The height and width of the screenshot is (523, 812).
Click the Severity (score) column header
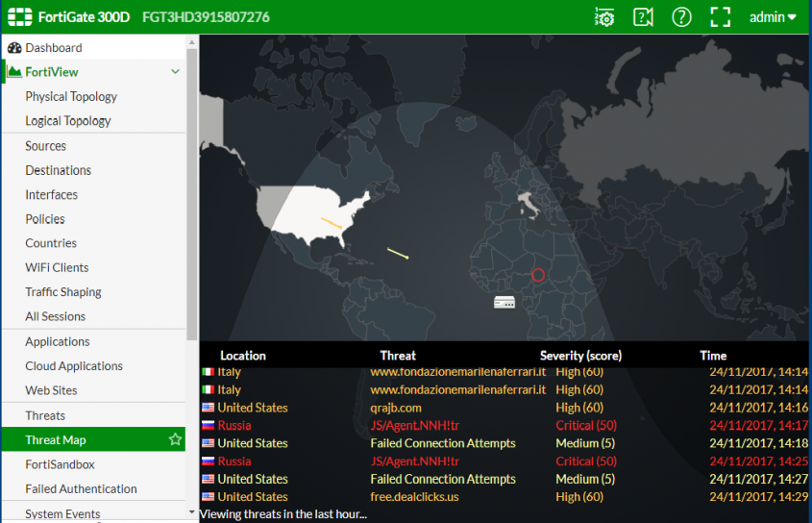580,356
